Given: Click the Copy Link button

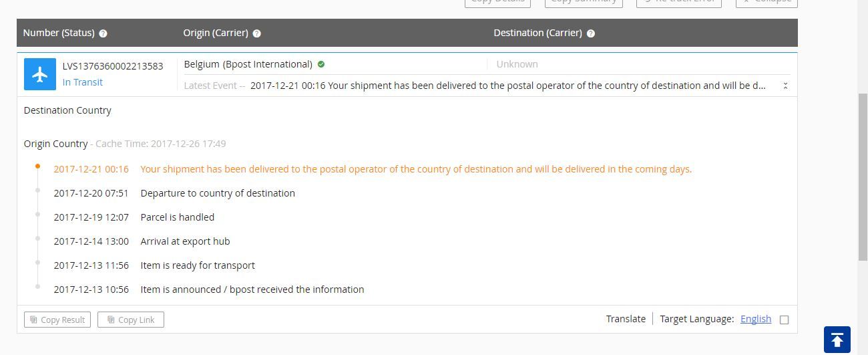Looking at the screenshot, I should (131, 320).
